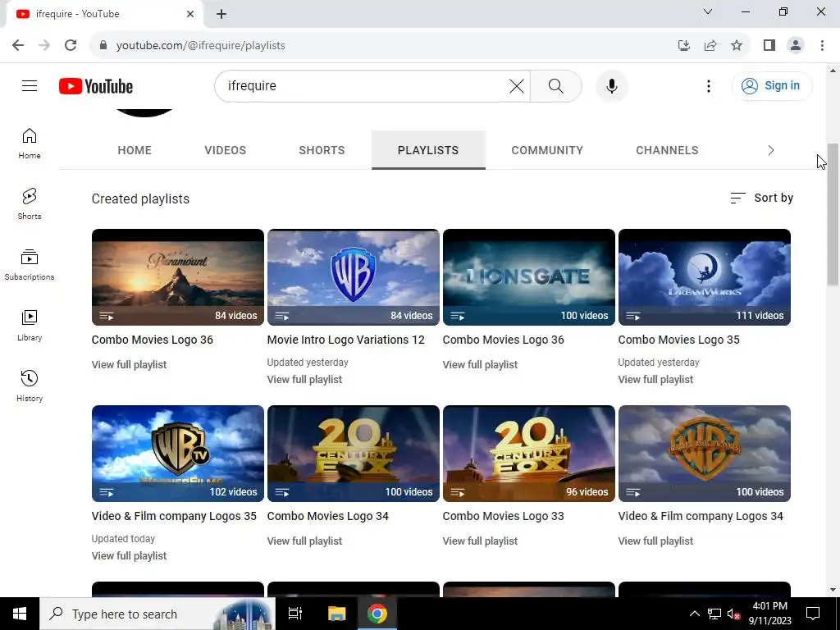Switch to the CHANNELS channel tab
840x630 pixels.
[667, 151]
